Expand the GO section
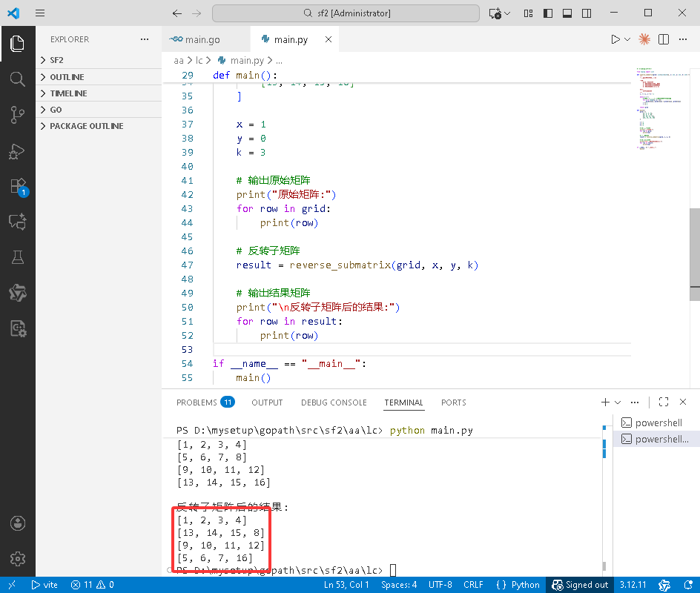This screenshot has width=700, height=593. (99, 110)
